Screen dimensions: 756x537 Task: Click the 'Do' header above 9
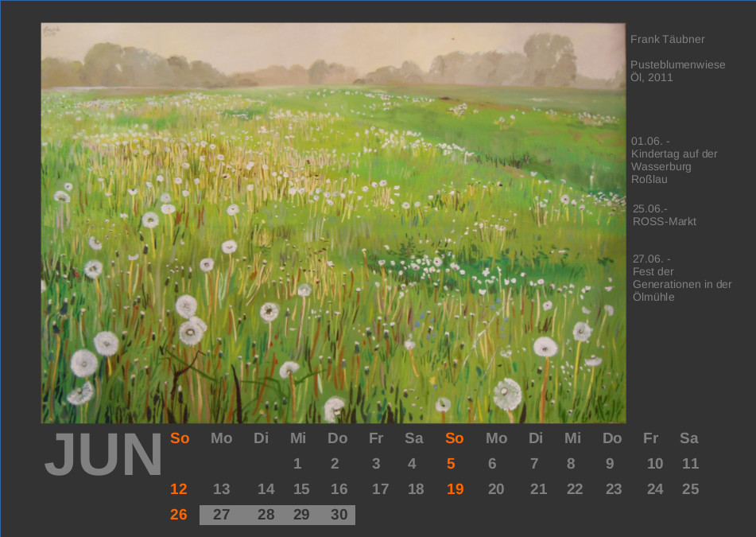[612, 438]
